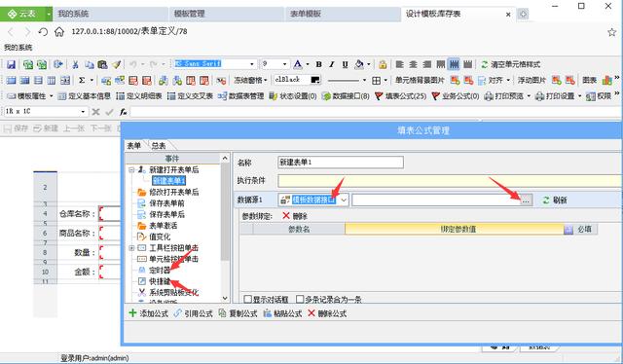Screen dimensions: 623x364
Task: Open the font size dropdown showing 9
Action: coord(284,64)
